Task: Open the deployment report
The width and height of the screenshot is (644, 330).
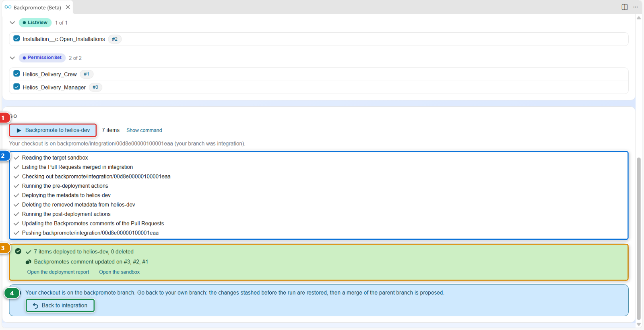Action: pyautogui.click(x=58, y=272)
